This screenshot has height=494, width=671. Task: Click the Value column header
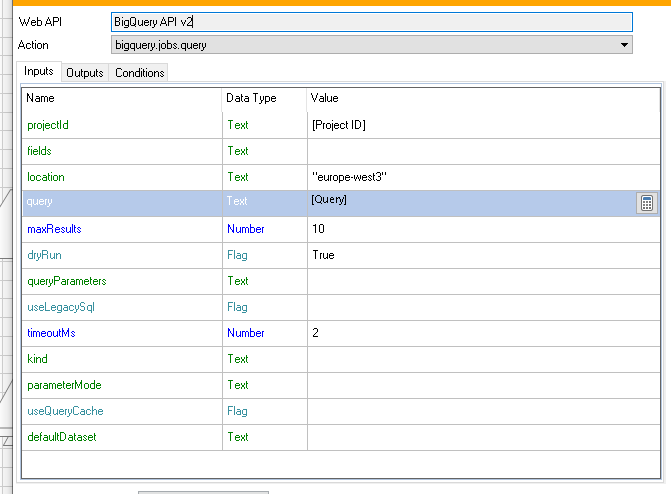(325, 98)
